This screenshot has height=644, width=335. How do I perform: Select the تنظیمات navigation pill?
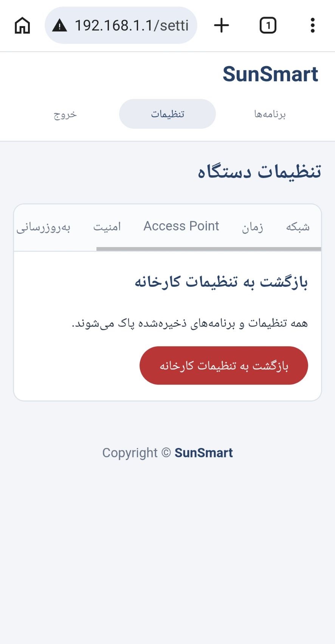coord(167,114)
